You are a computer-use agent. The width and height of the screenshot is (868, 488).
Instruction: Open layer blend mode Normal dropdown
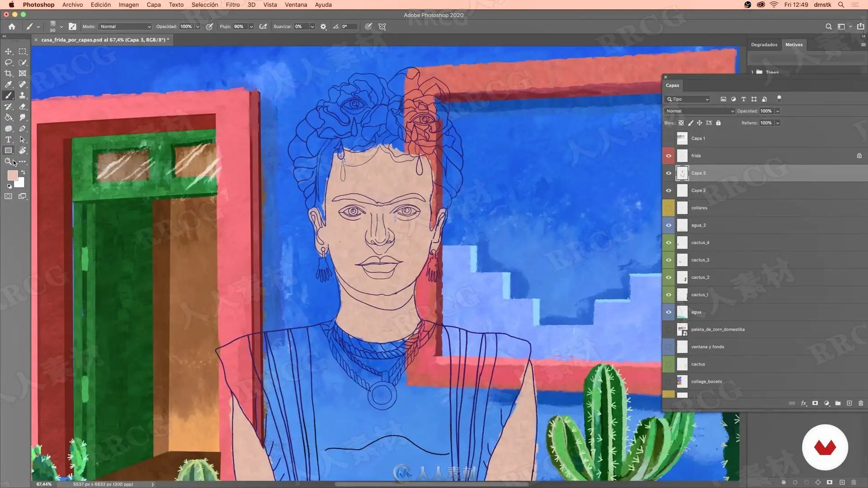699,111
